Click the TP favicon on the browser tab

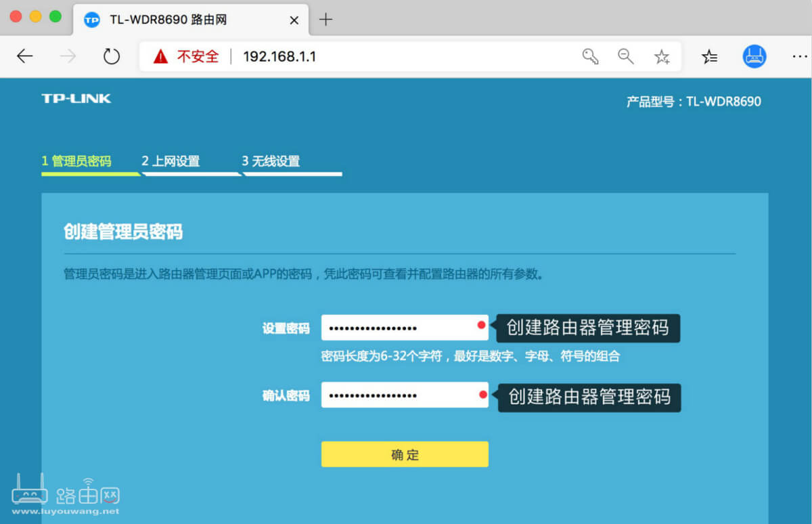91,20
